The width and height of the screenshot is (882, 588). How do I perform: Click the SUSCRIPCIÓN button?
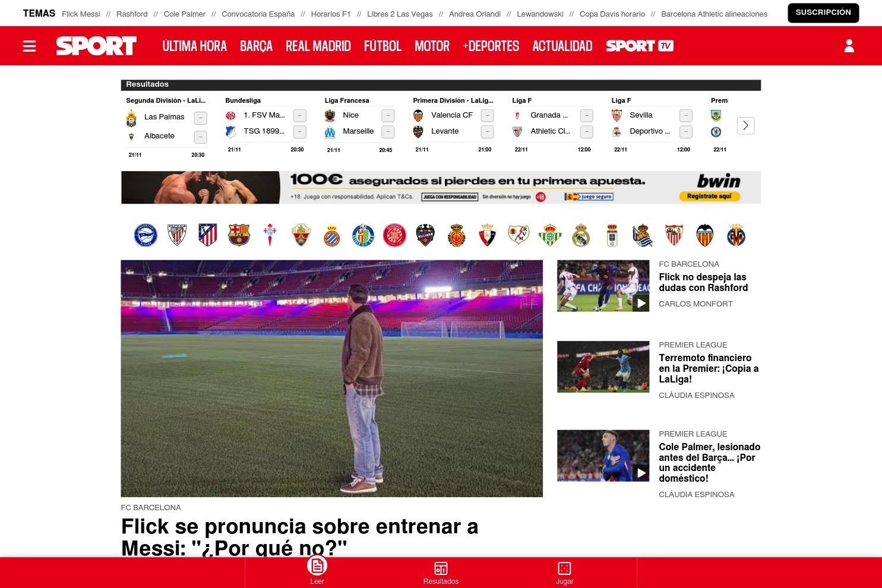click(823, 12)
